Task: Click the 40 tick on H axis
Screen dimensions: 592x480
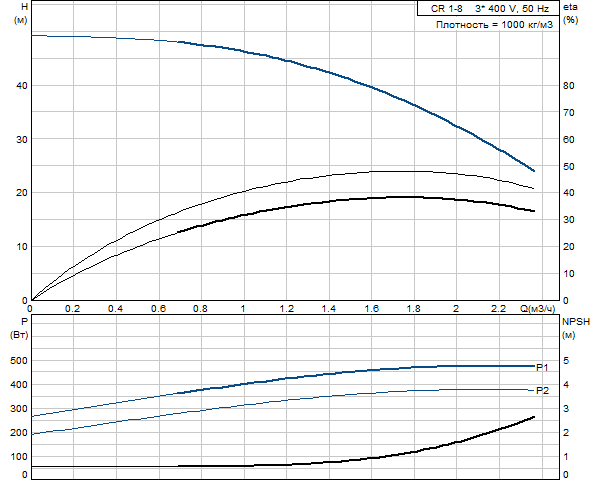Action: tap(22, 86)
